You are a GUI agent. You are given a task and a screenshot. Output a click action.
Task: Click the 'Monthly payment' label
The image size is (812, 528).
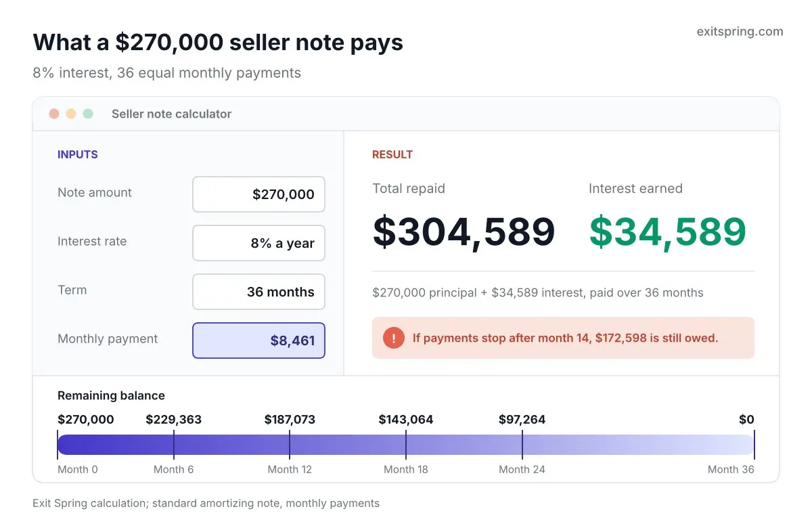point(108,339)
